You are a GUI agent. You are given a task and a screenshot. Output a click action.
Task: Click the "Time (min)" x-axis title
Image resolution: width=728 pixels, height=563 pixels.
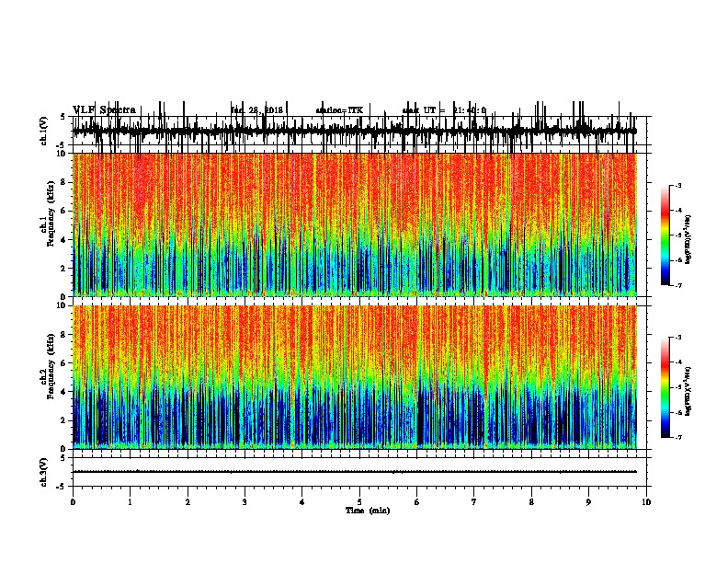pos(368,511)
